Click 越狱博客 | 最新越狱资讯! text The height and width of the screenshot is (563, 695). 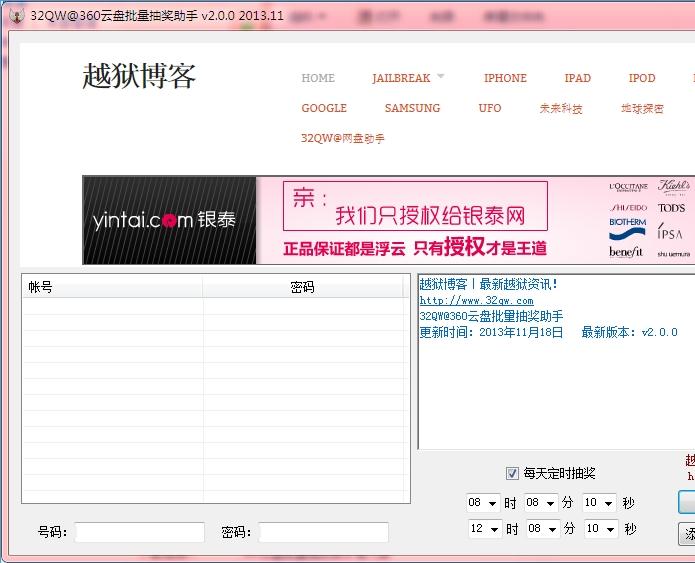(488, 284)
